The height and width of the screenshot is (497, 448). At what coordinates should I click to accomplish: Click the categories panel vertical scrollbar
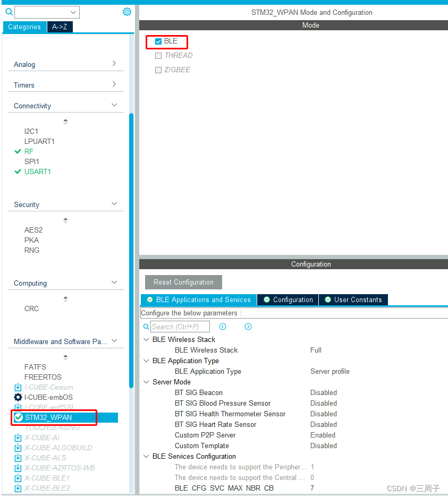point(131,251)
